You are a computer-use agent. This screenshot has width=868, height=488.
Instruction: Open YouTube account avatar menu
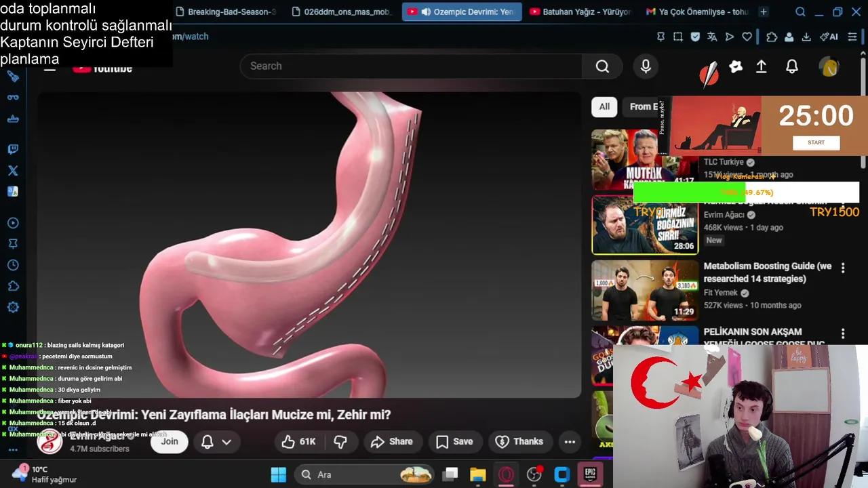point(829,66)
